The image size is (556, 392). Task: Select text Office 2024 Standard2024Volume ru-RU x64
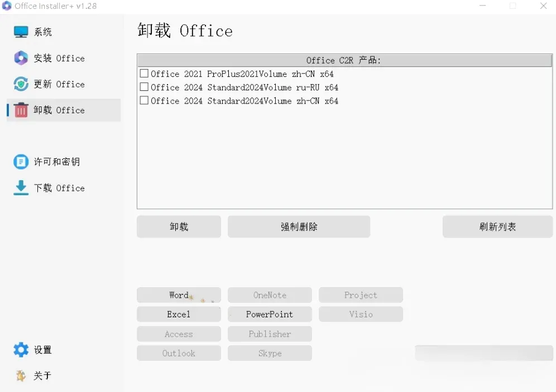tap(245, 87)
